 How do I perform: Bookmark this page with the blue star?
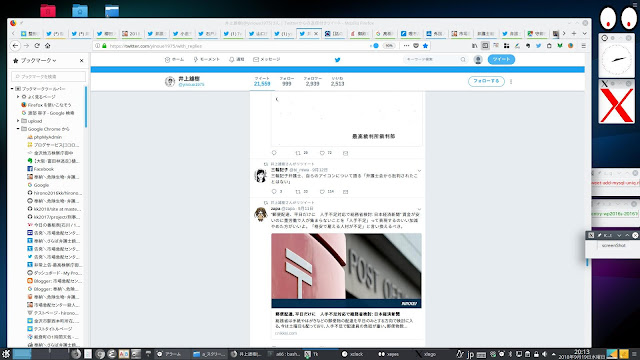point(426,46)
